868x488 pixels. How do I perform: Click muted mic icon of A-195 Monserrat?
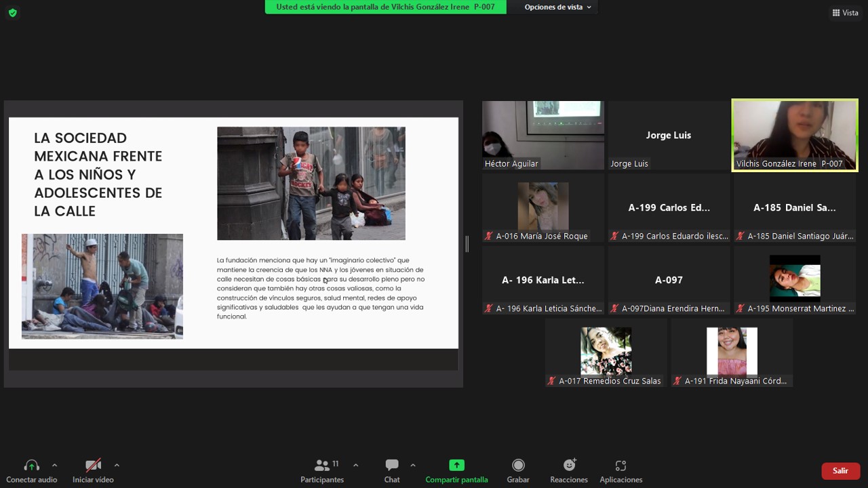pos(741,308)
